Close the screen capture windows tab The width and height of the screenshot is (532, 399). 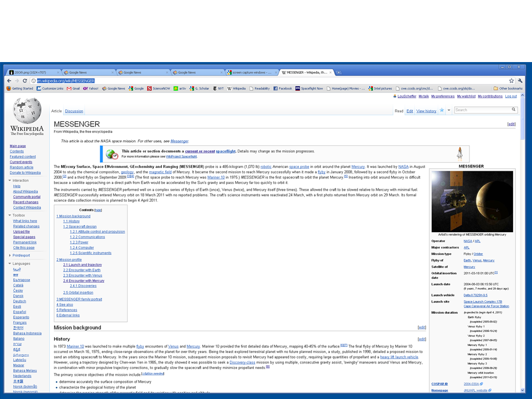coord(276,72)
